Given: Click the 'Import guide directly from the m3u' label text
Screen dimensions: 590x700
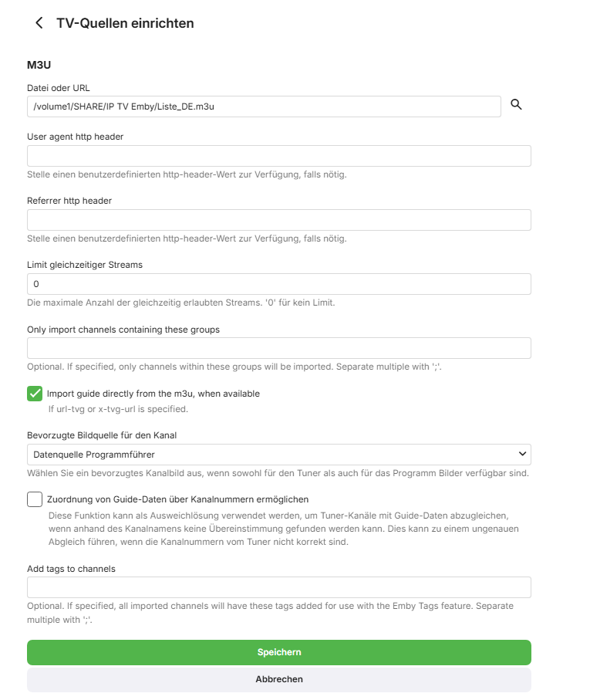Looking at the screenshot, I should point(153,394).
